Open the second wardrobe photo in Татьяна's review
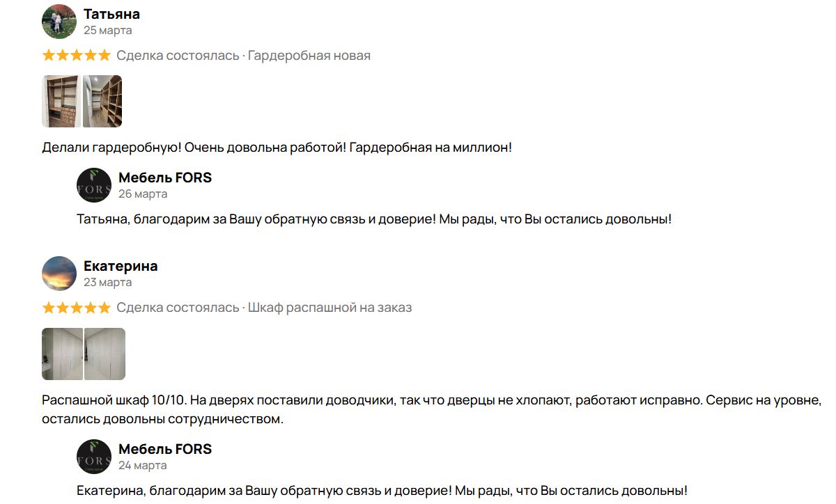The width and height of the screenshot is (836, 504). tap(102, 102)
